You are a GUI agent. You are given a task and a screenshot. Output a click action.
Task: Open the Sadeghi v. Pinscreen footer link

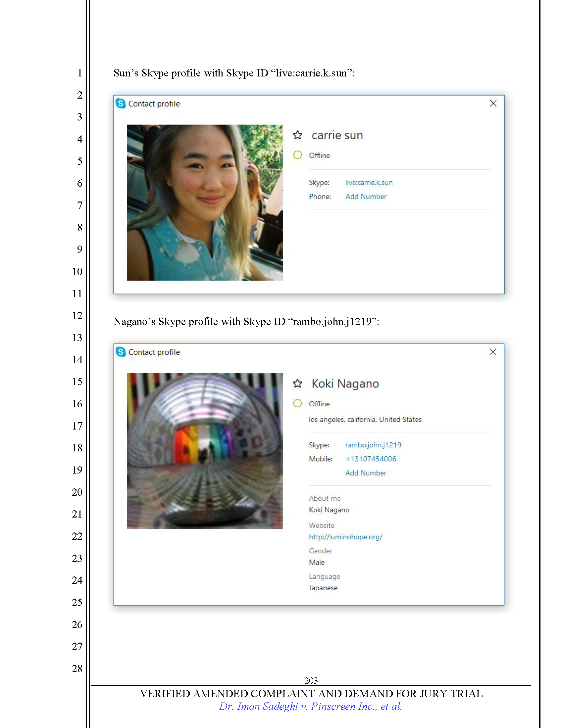(310, 706)
